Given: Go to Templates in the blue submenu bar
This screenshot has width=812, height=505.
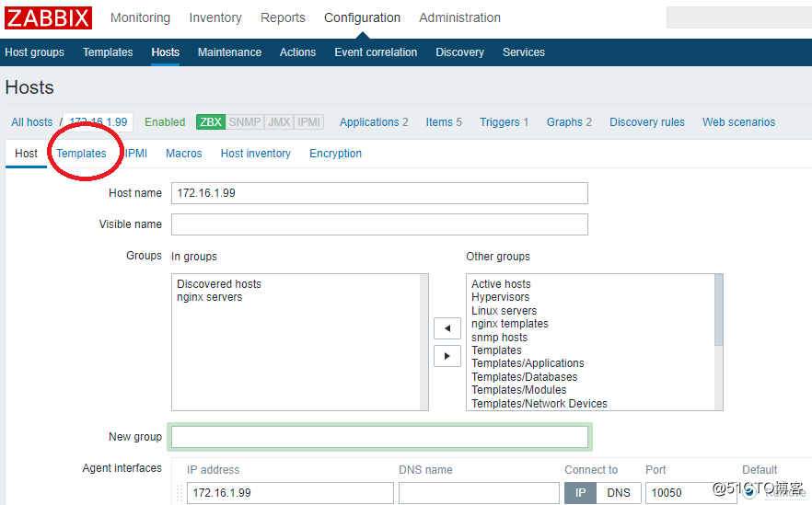Looking at the screenshot, I should tap(108, 52).
